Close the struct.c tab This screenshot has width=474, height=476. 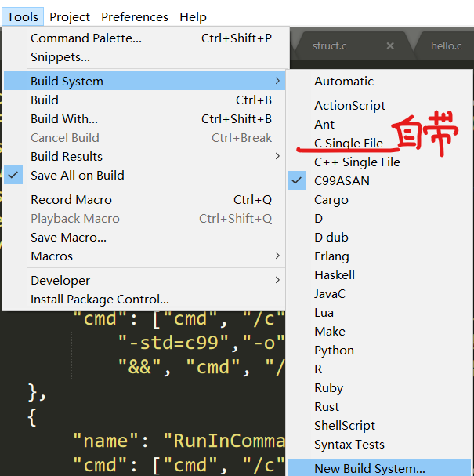pyautogui.click(x=390, y=45)
